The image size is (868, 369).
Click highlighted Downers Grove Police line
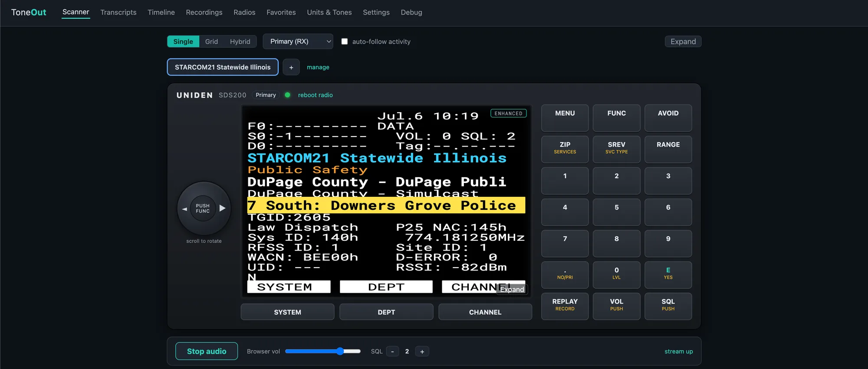[386, 206]
